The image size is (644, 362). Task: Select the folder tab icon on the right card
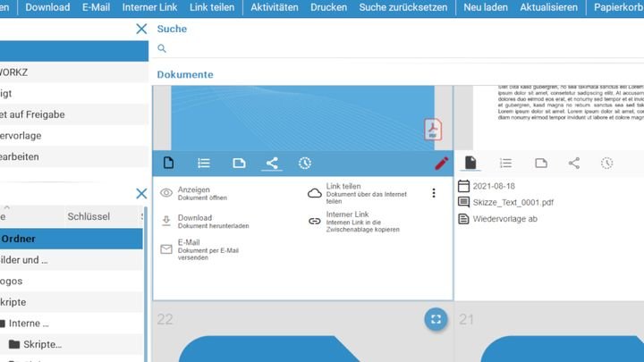(x=541, y=163)
